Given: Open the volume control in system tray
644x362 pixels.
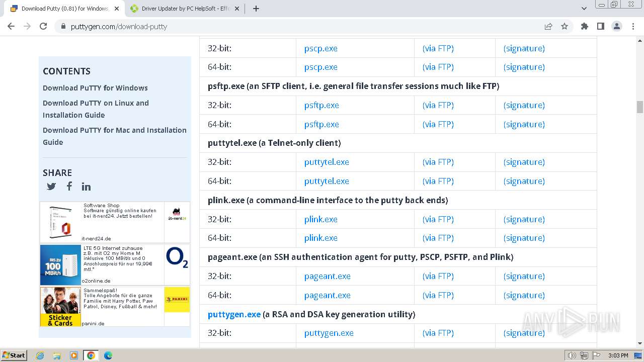Looking at the screenshot, I should pyautogui.click(x=572, y=355).
